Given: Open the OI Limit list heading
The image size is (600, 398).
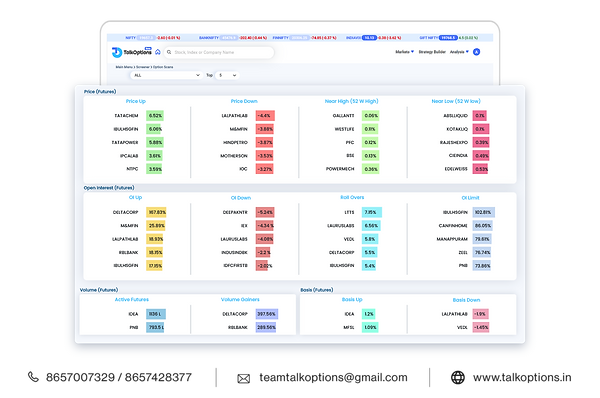Looking at the screenshot, I should click(470, 198).
